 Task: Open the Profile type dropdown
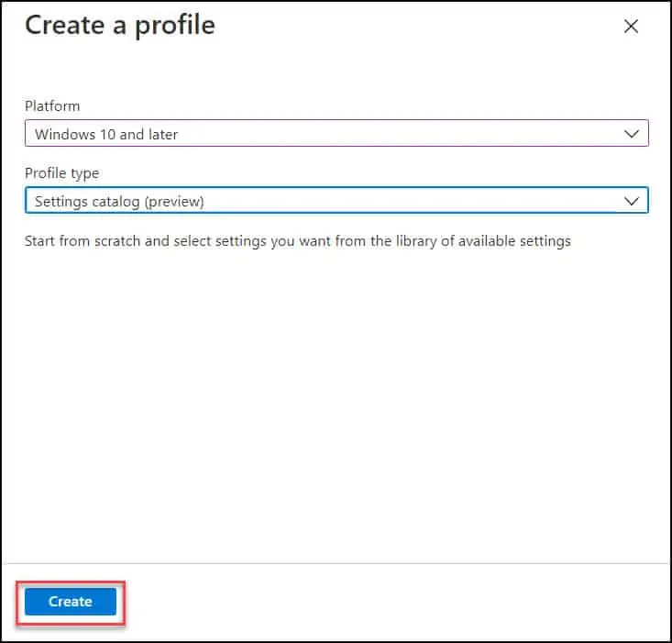(x=336, y=200)
